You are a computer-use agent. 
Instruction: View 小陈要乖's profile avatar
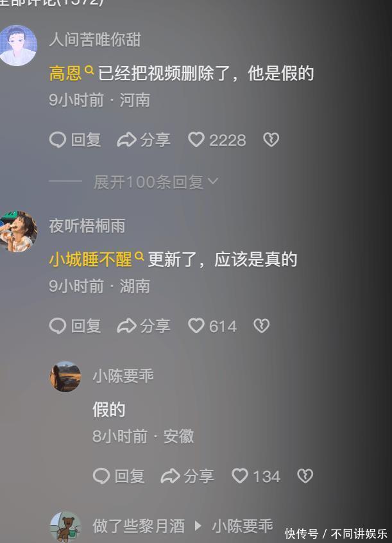[65, 377]
